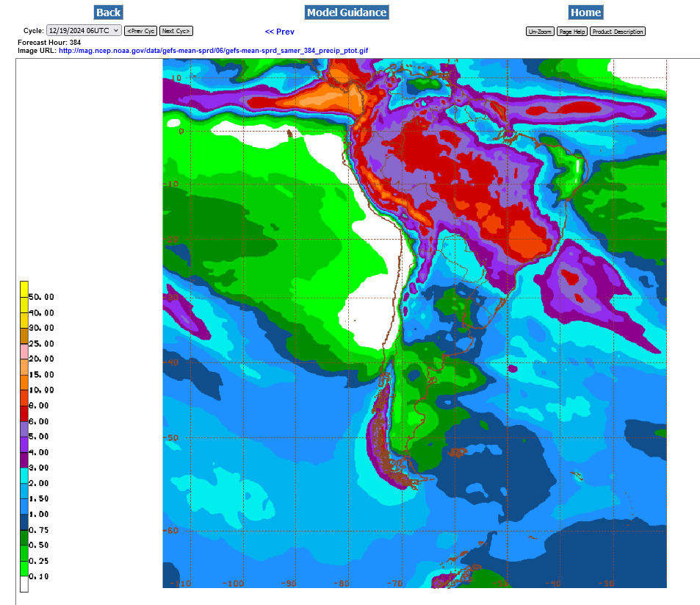Click the -60 latitude label on map

click(170, 530)
